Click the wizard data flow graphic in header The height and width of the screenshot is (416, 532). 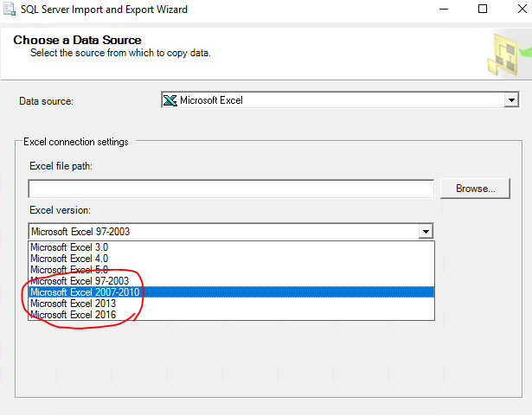508,55
